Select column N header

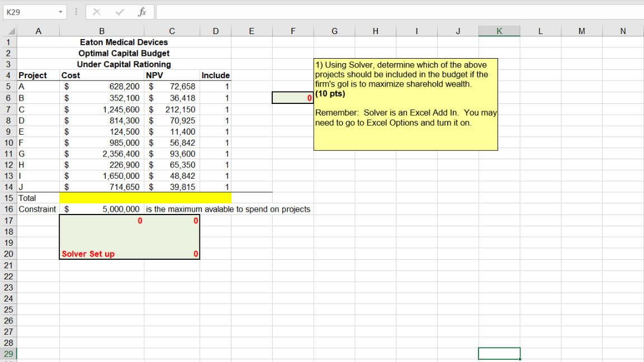click(623, 31)
